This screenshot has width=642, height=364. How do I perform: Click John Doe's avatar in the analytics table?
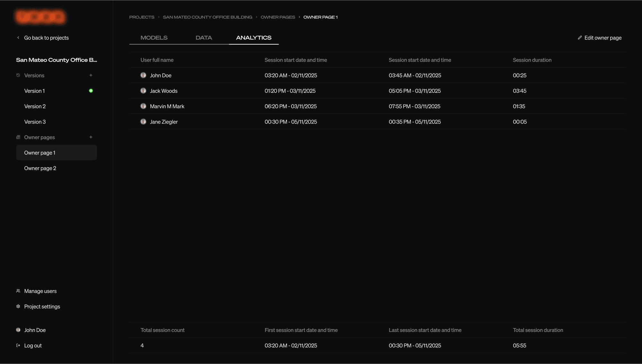[143, 75]
